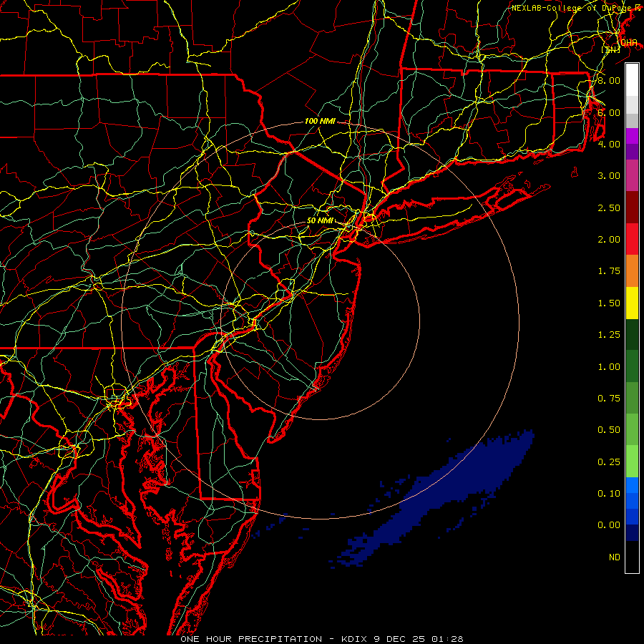
Task: Click the 8.00 legend value
Action: pos(609,80)
